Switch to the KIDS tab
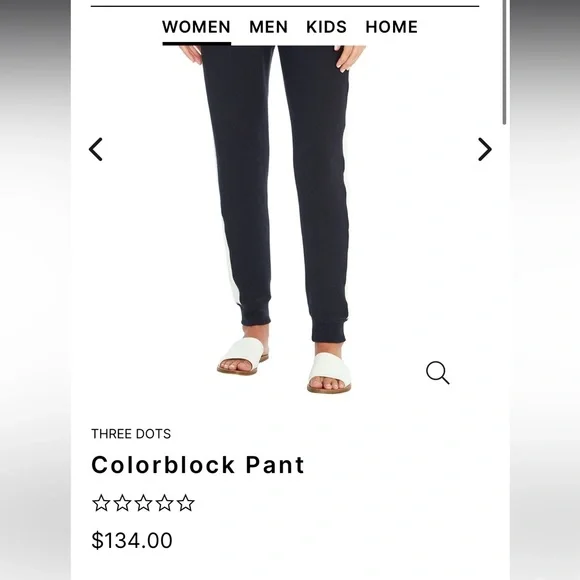 [x=327, y=27]
